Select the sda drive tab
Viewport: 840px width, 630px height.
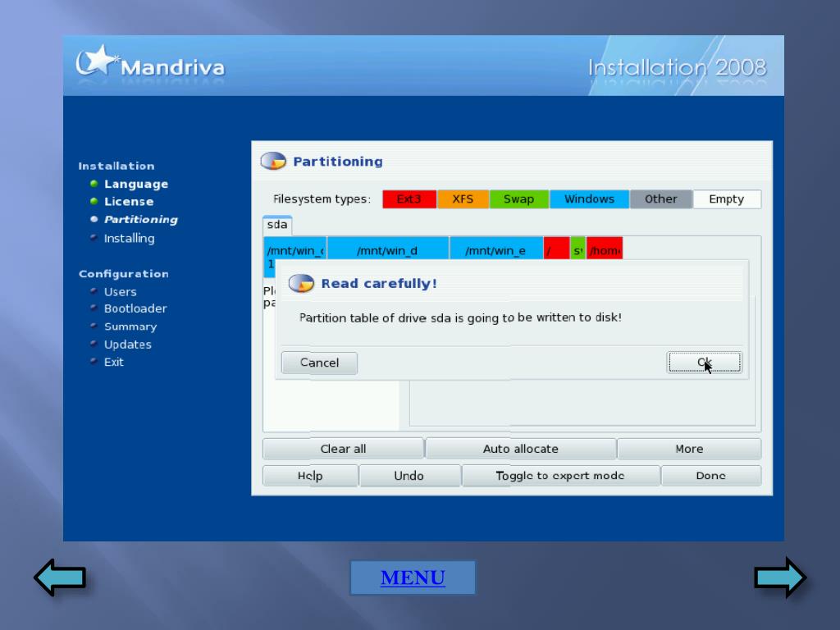click(277, 225)
